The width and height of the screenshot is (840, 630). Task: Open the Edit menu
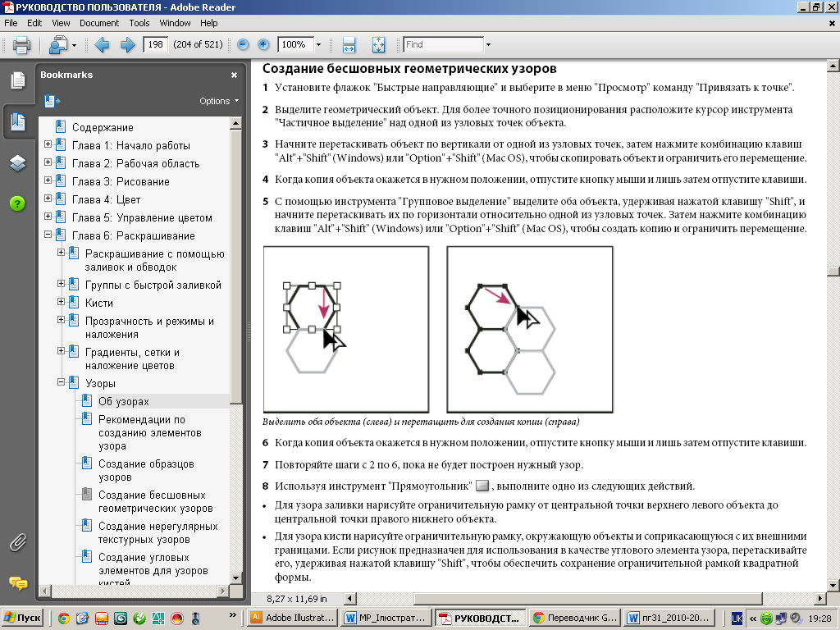34,23
